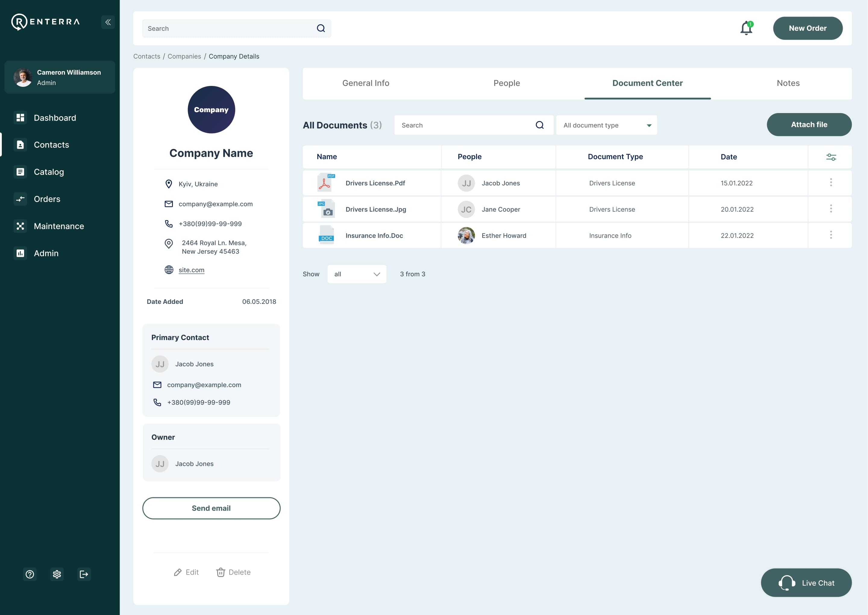Open Admin icon in sidebar
The image size is (868, 615).
point(20,253)
